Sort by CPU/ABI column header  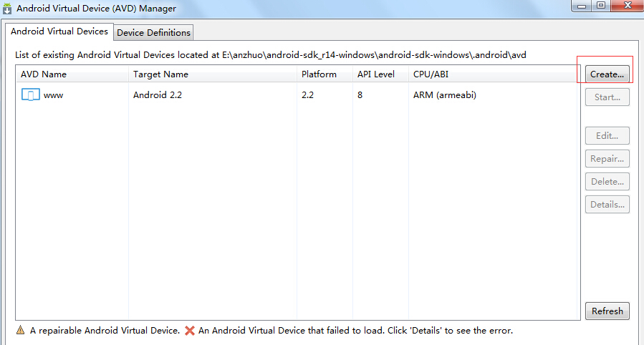[494, 74]
